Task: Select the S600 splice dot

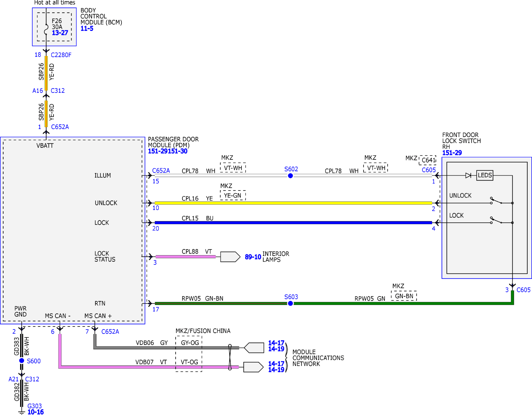Action: click(22, 361)
